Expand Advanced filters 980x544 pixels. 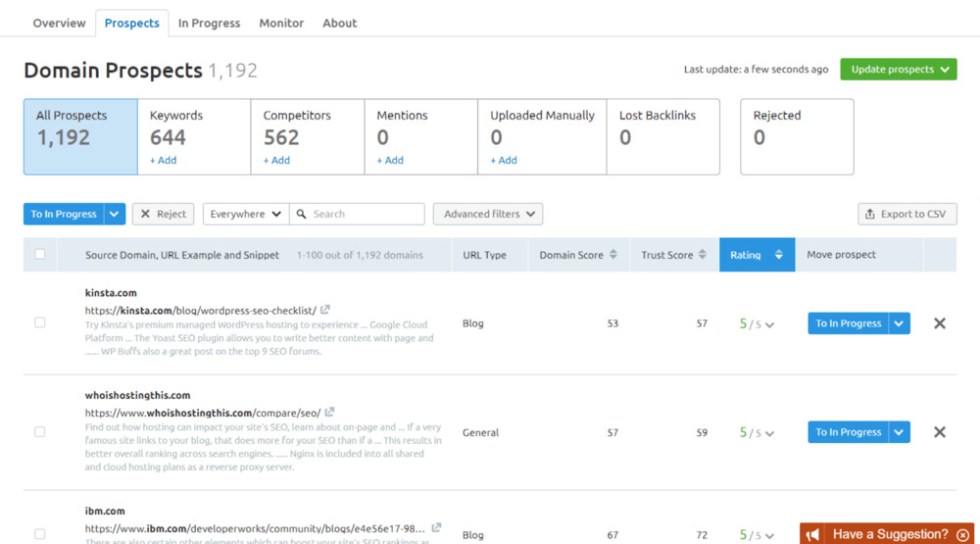point(488,214)
